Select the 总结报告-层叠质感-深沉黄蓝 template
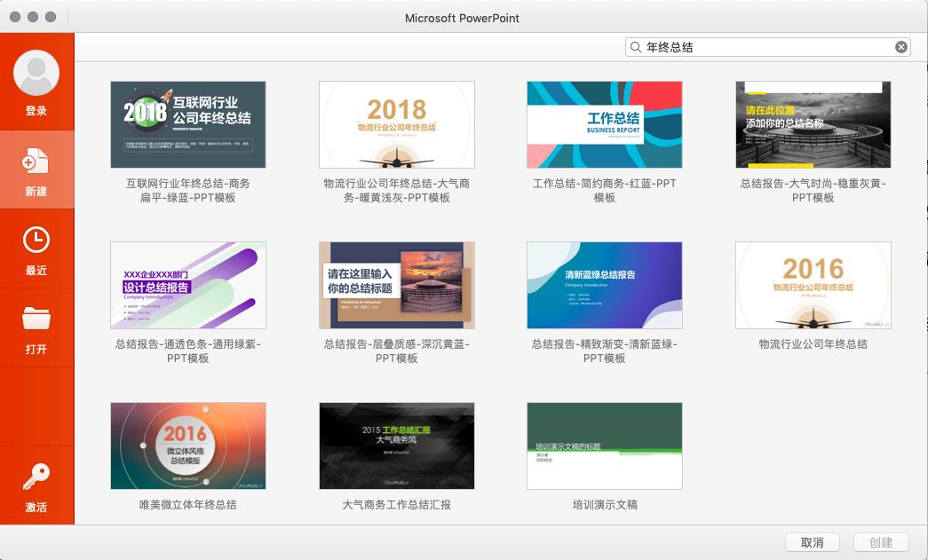The width and height of the screenshot is (928, 560). coord(396,285)
